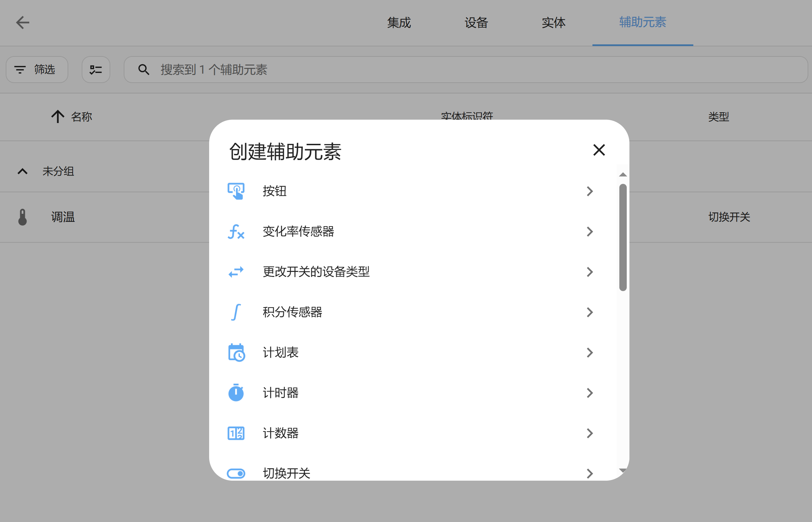Image resolution: width=812 pixels, height=522 pixels.
Task: Open the chevron next to 按钮
Action: [x=590, y=191]
